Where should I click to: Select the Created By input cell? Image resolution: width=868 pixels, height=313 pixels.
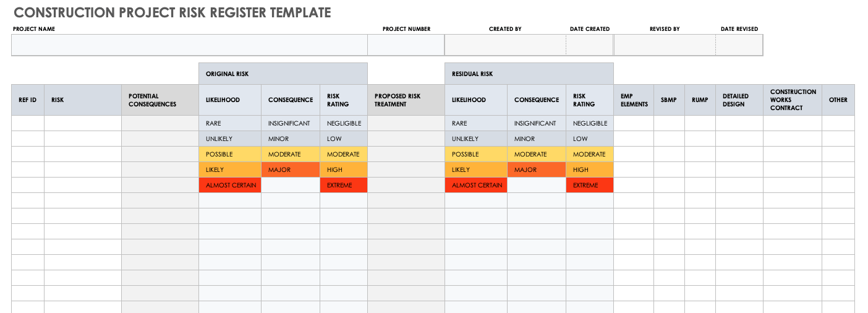505,45
